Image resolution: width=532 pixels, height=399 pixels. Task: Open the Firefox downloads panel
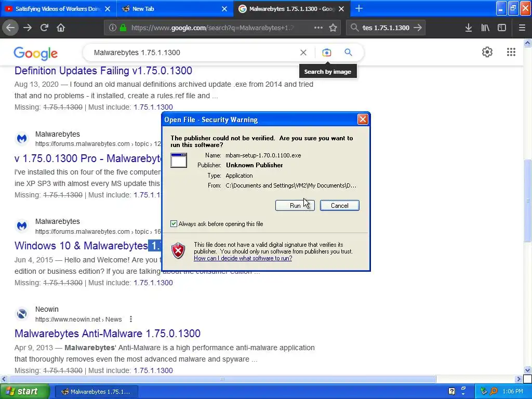(469, 28)
